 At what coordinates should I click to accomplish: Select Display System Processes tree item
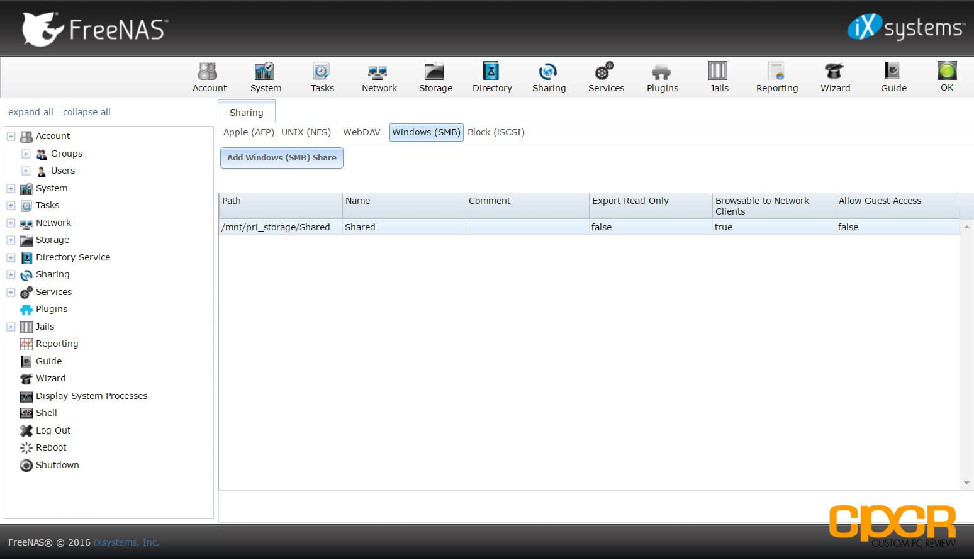(91, 396)
